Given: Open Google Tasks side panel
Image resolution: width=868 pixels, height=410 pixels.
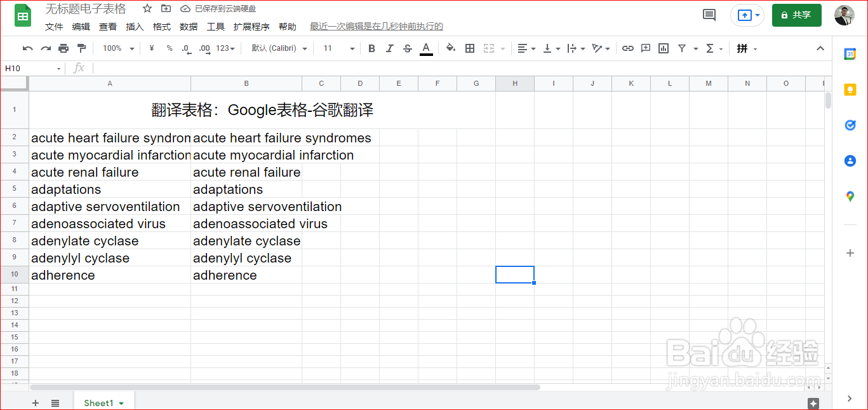Looking at the screenshot, I should pyautogui.click(x=850, y=125).
